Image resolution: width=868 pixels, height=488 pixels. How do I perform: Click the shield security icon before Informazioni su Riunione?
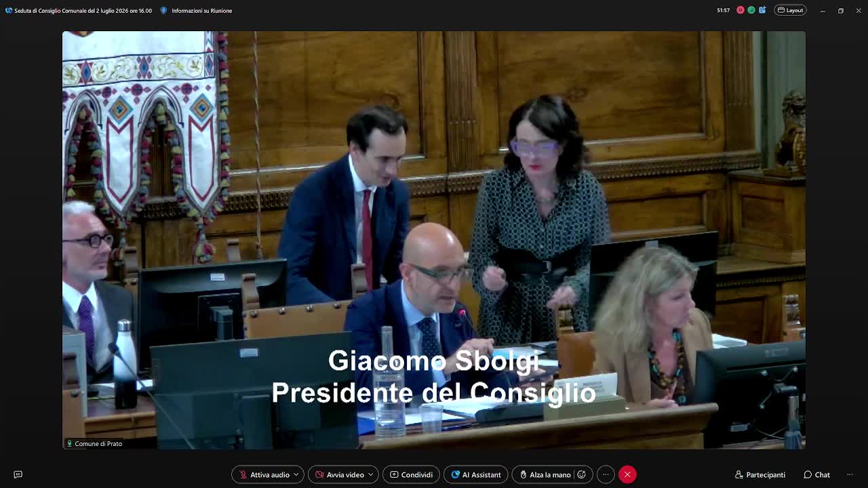click(x=164, y=10)
